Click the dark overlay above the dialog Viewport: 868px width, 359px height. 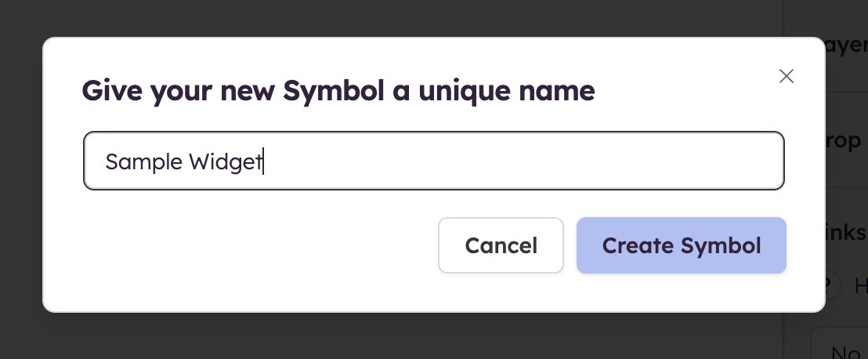(x=392, y=17)
